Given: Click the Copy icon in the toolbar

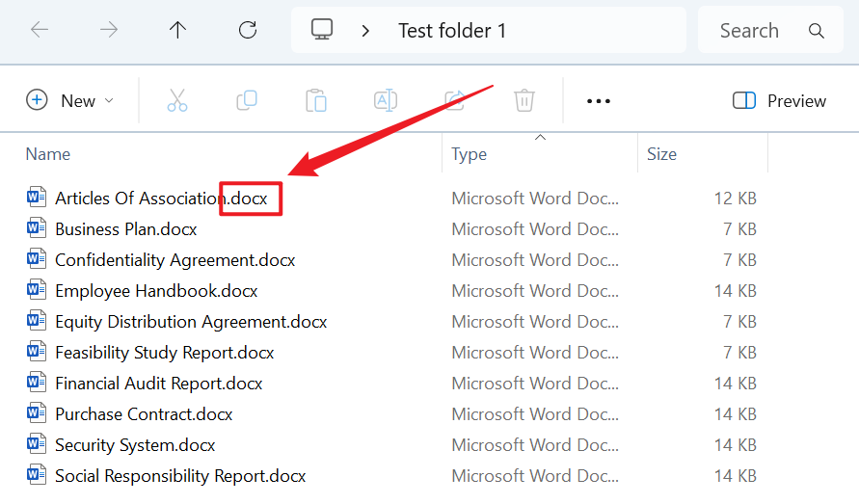Looking at the screenshot, I should (247, 101).
